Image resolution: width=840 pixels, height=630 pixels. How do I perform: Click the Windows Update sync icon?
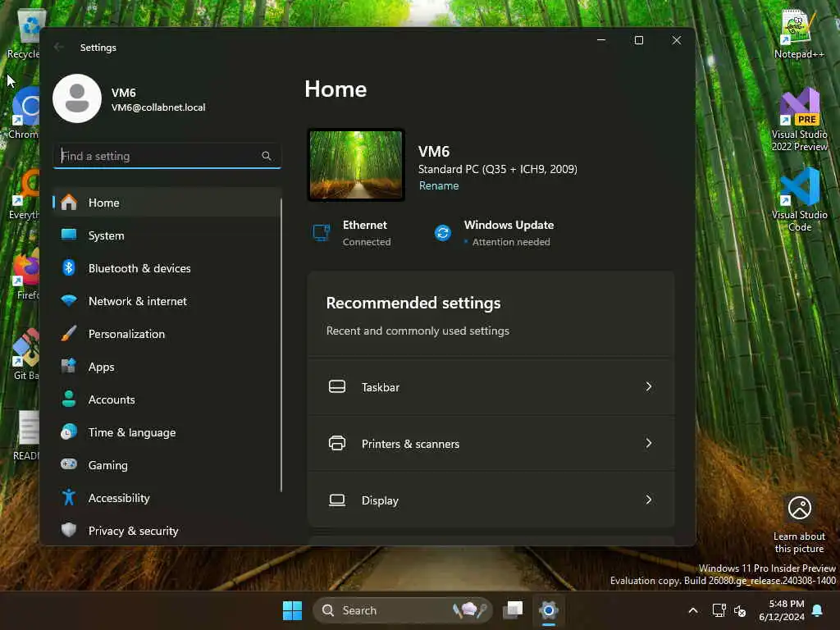(442, 233)
